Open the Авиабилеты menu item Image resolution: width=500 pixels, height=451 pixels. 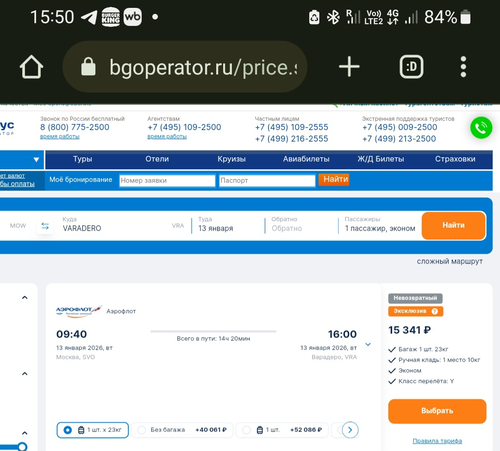click(x=306, y=159)
